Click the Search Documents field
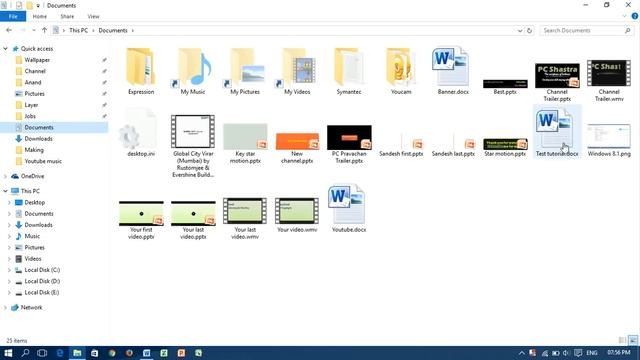 point(587,31)
